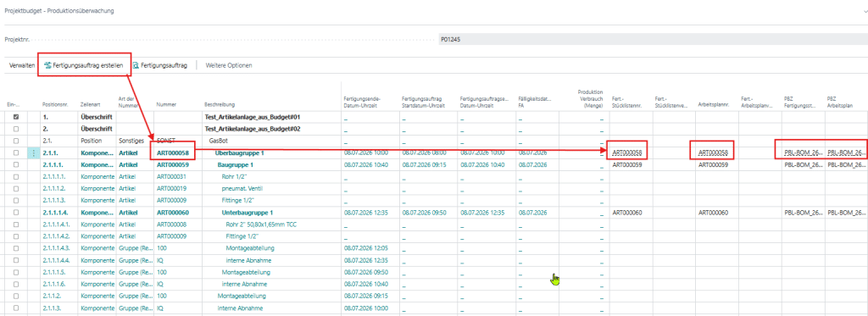Image resolution: width=868 pixels, height=316 pixels.
Task: Click Montageabteilung description in row 2.1.1.2.
Action: pyautogui.click(x=242, y=296)
